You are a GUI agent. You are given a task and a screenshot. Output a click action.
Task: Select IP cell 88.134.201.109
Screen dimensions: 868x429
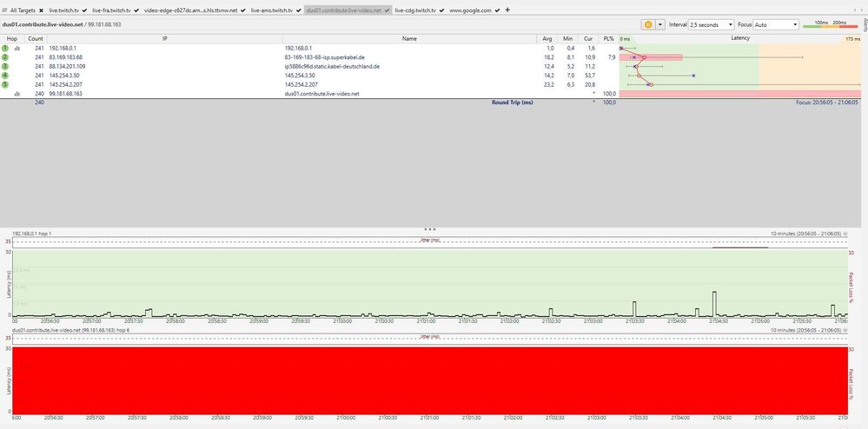coord(67,66)
